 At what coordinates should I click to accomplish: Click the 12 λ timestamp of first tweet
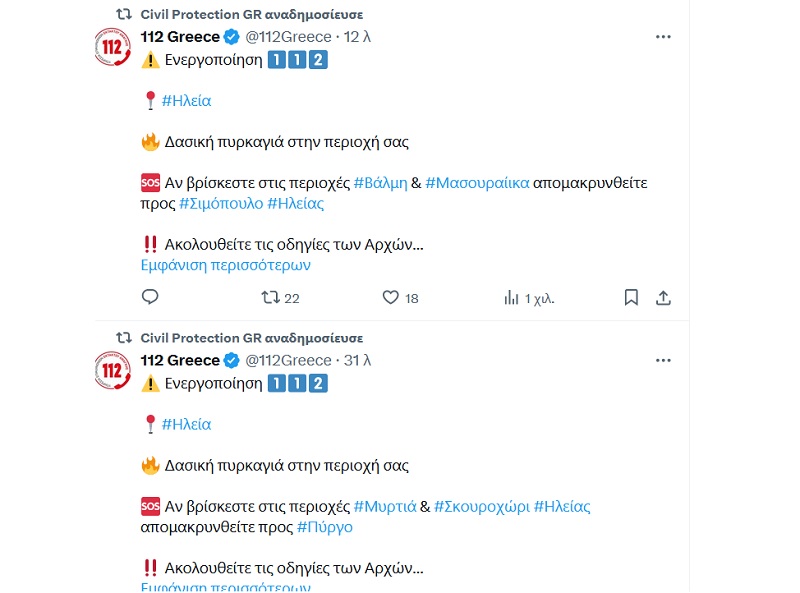(358, 37)
